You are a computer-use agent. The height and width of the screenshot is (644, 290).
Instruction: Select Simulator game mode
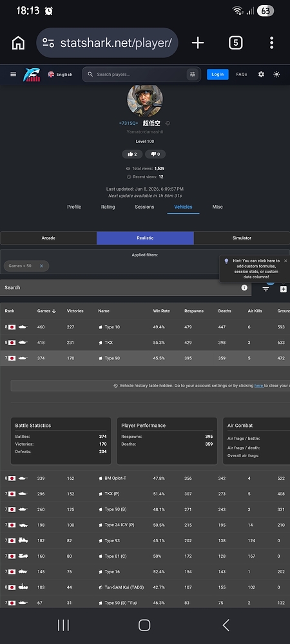point(242,238)
